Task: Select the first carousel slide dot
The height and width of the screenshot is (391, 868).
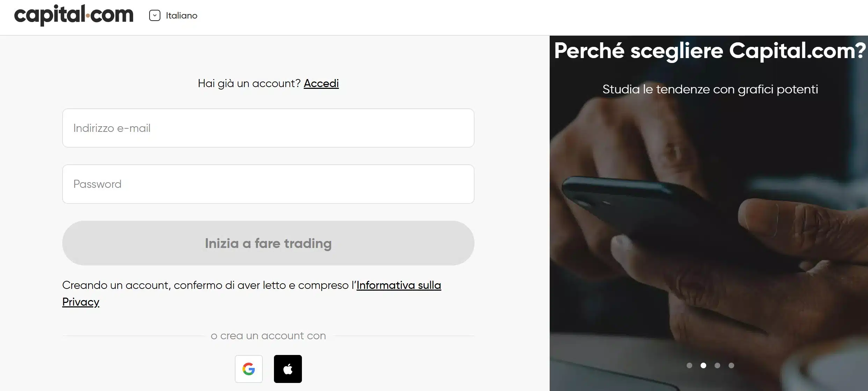Action: (x=690, y=365)
